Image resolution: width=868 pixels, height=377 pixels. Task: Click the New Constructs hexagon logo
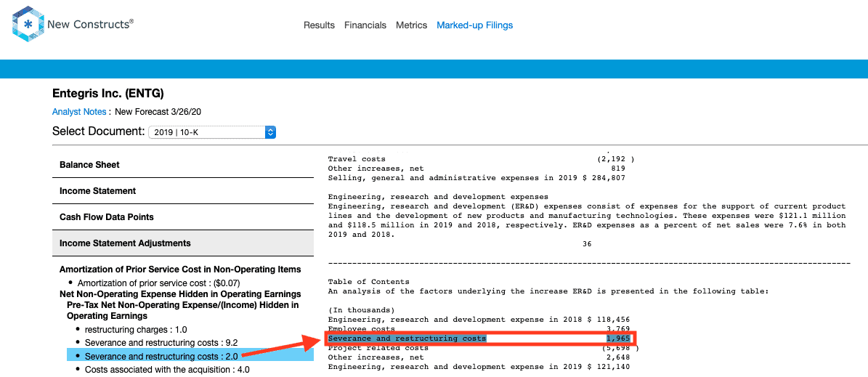[28, 25]
